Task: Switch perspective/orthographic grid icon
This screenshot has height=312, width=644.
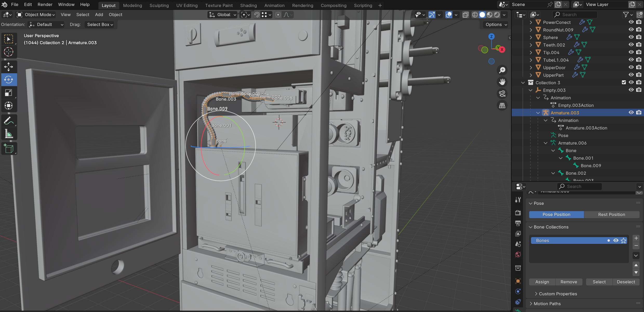Action: point(502,106)
